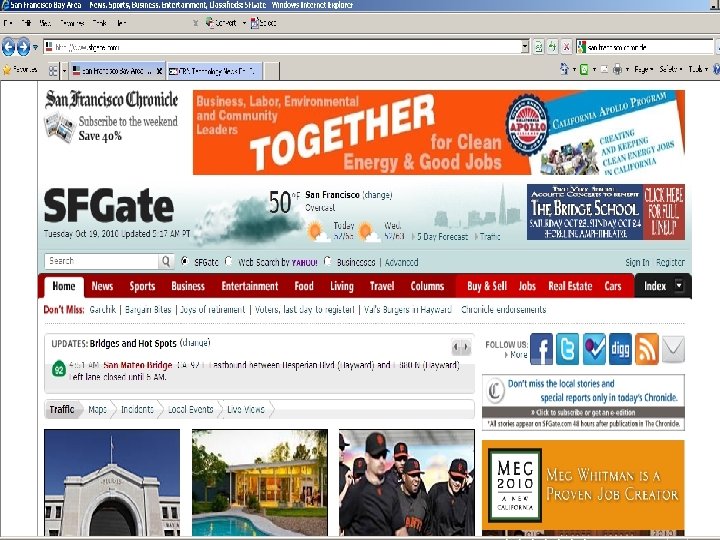
Task: Open the View menu
Action: click(45, 22)
